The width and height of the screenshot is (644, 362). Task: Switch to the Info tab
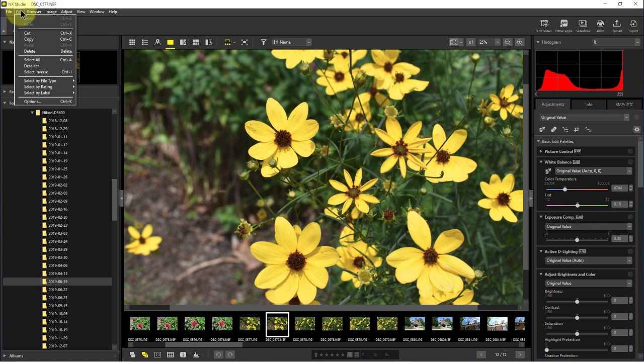[589, 105]
